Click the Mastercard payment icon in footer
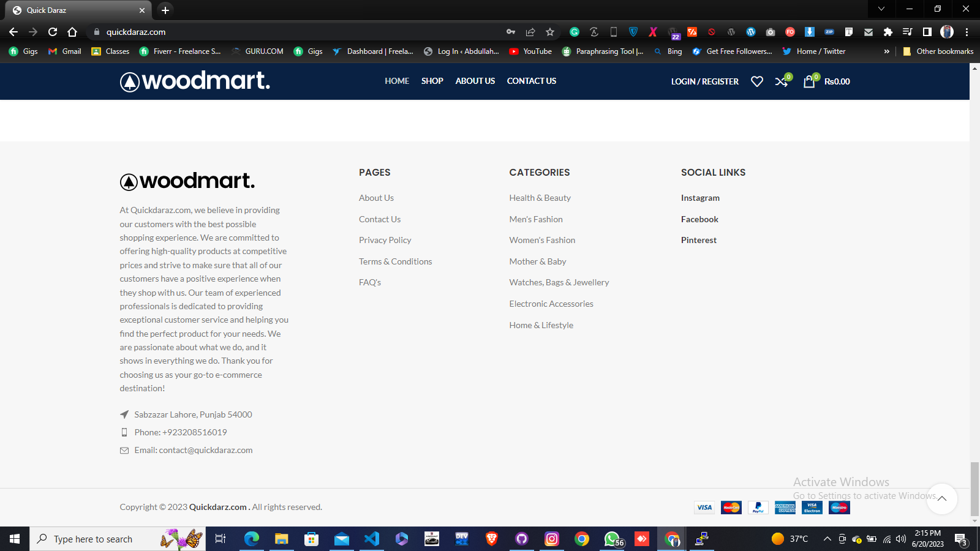 pos(731,508)
